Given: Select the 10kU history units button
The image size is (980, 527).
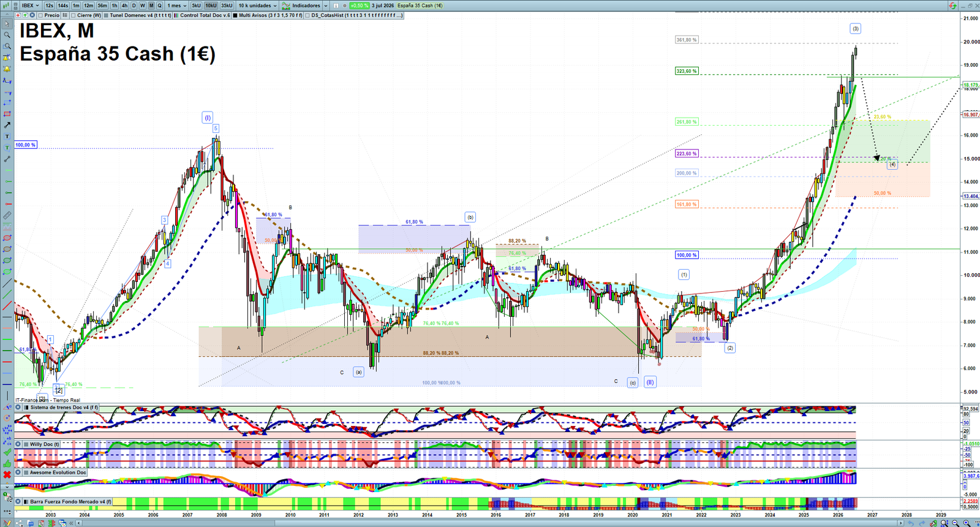Looking at the screenshot, I should click(x=211, y=6).
